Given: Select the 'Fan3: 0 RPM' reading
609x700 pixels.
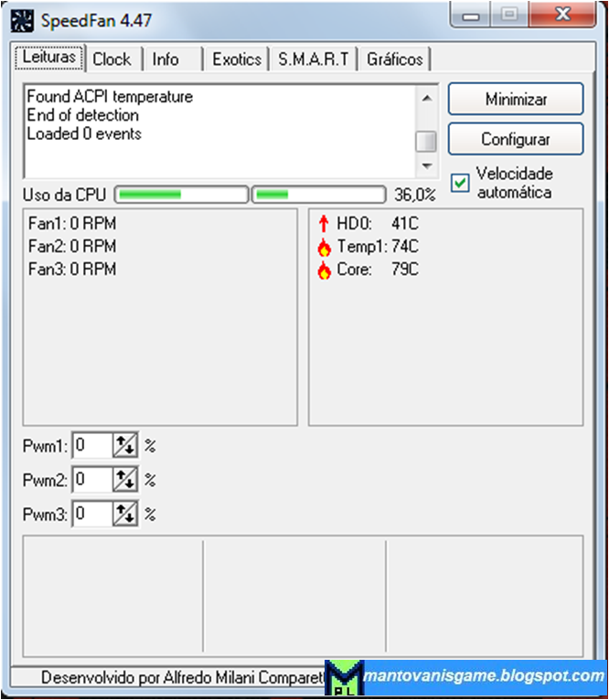Looking at the screenshot, I should [x=72, y=270].
